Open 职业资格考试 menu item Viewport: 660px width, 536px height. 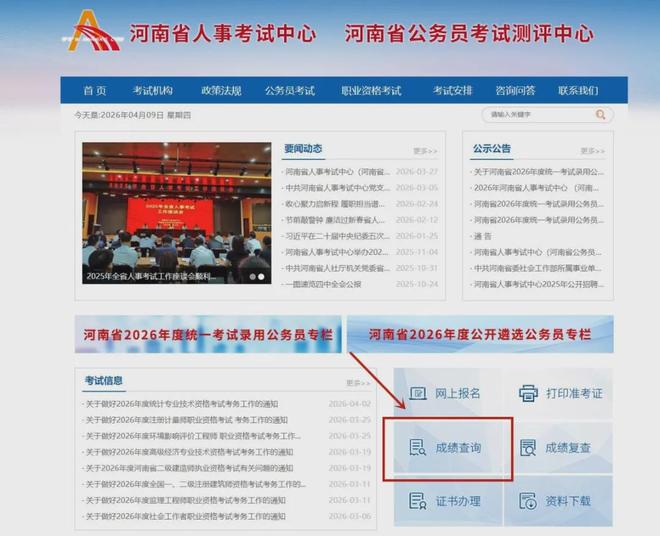click(x=371, y=91)
